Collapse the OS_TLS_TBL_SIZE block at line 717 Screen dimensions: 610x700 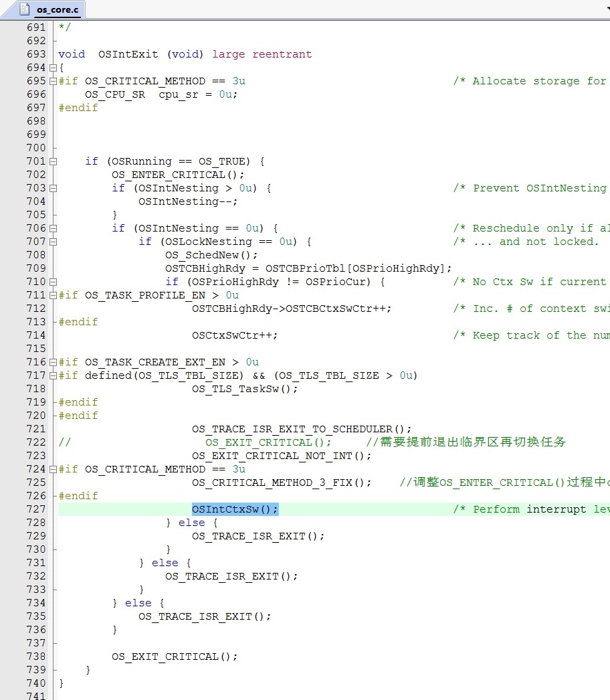(53, 376)
